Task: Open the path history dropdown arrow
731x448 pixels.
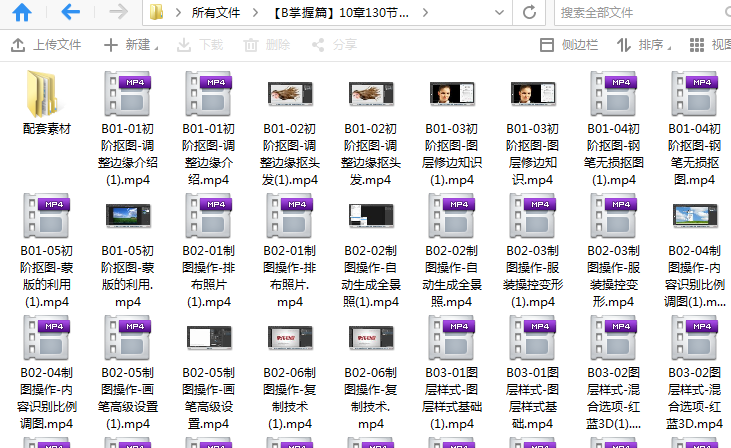Action: [x=499, y=13]
